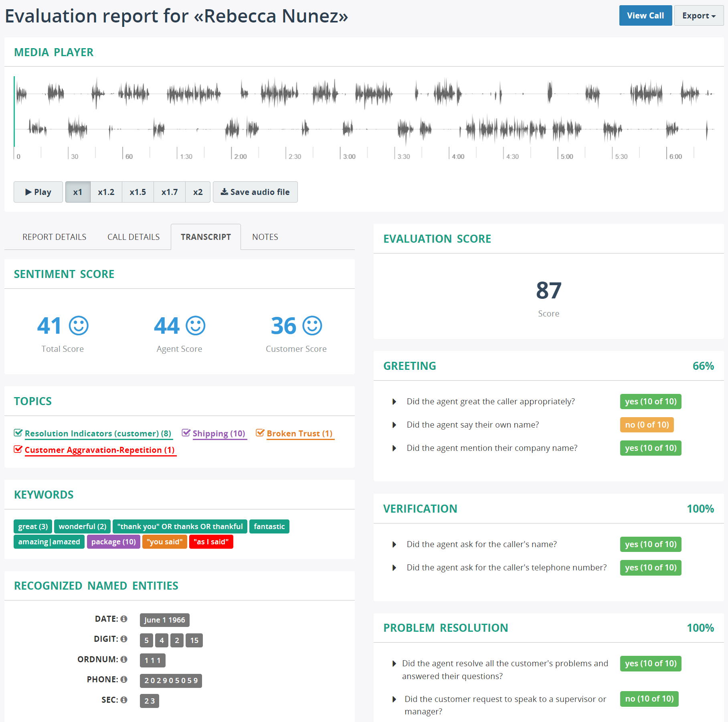Image resolution: width=728 pixels, height=722 pixels.
Task: Switch to the Call Details tab
Action: tap(133, 237)
